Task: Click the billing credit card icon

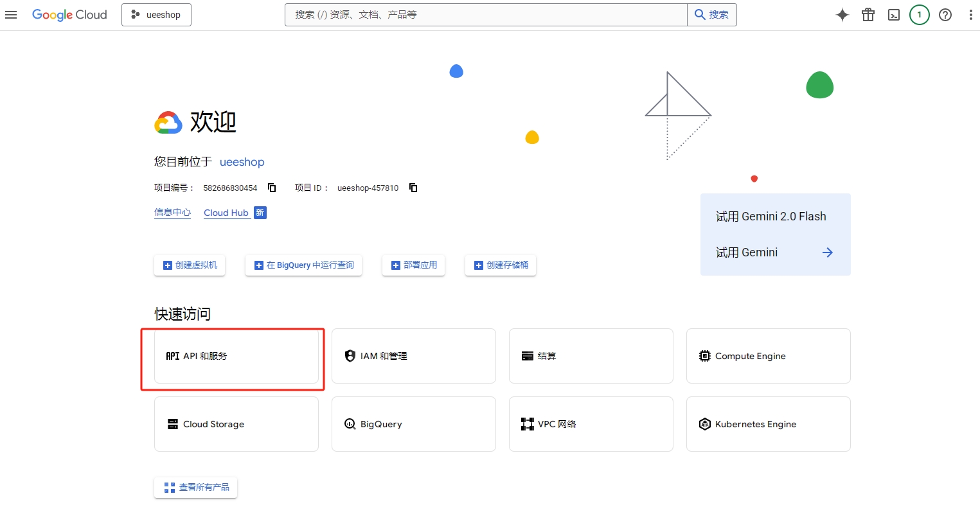Action: pyautogui.click(x=528, y=356)
